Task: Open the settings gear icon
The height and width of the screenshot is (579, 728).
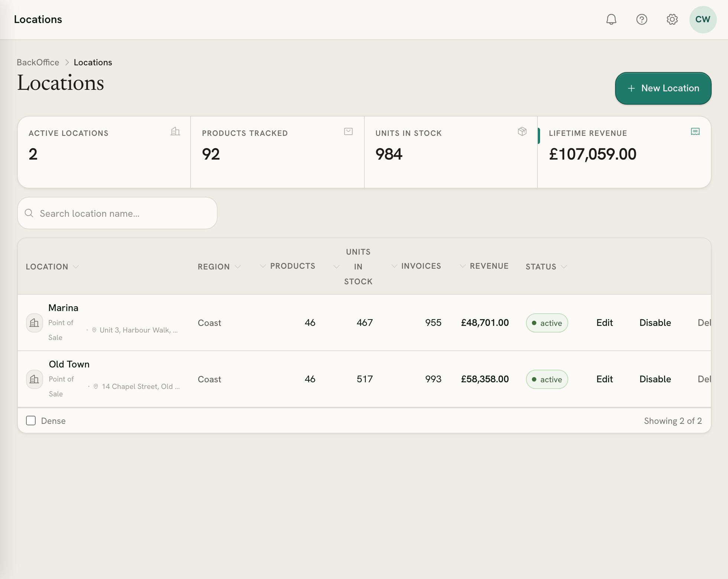Action: click(x=672, y=19)
